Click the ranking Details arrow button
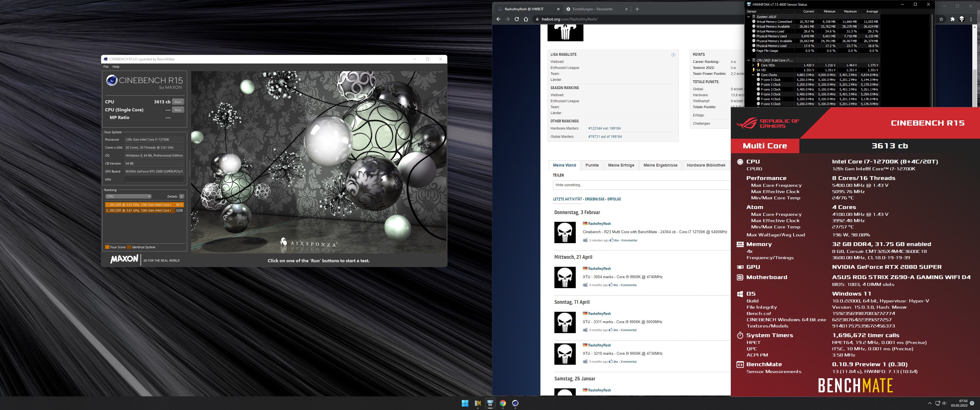Viewport: 980px width, 410px height. pyautogui.click(x=182, y=197)
